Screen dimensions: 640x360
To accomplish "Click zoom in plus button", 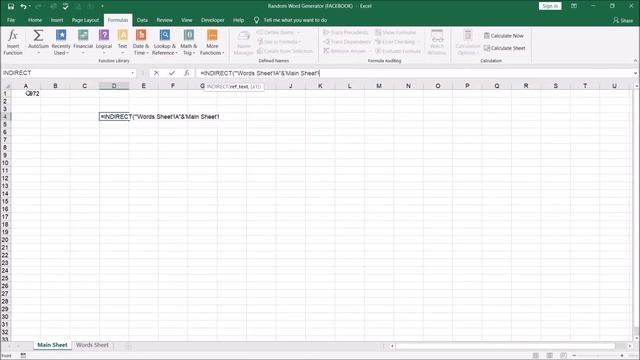I will pos(622,356).
